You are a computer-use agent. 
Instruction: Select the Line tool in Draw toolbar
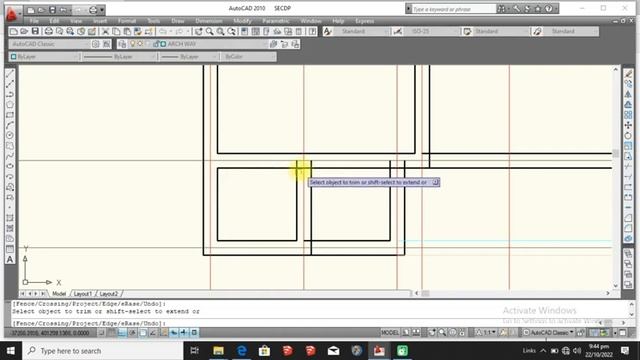[x=10, y=74]
